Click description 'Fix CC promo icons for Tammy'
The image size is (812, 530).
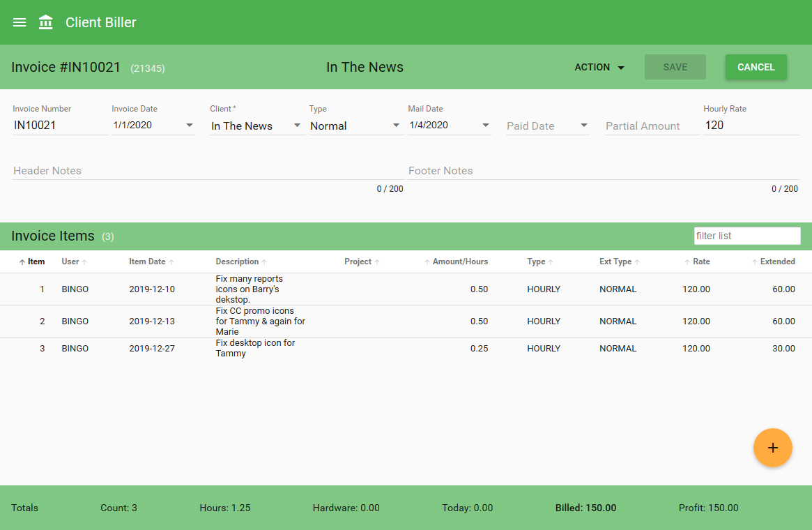tap(261, 321)
